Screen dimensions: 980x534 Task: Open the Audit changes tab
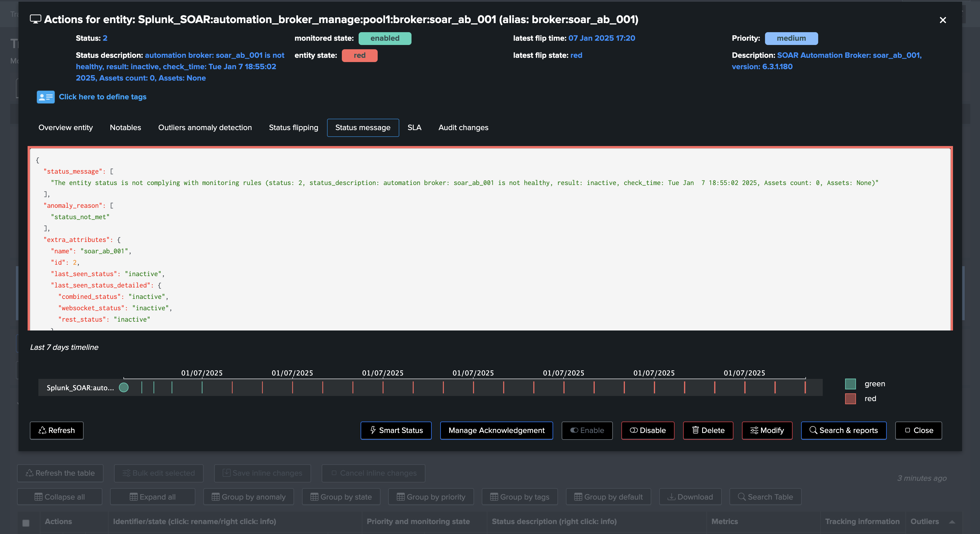463,128
